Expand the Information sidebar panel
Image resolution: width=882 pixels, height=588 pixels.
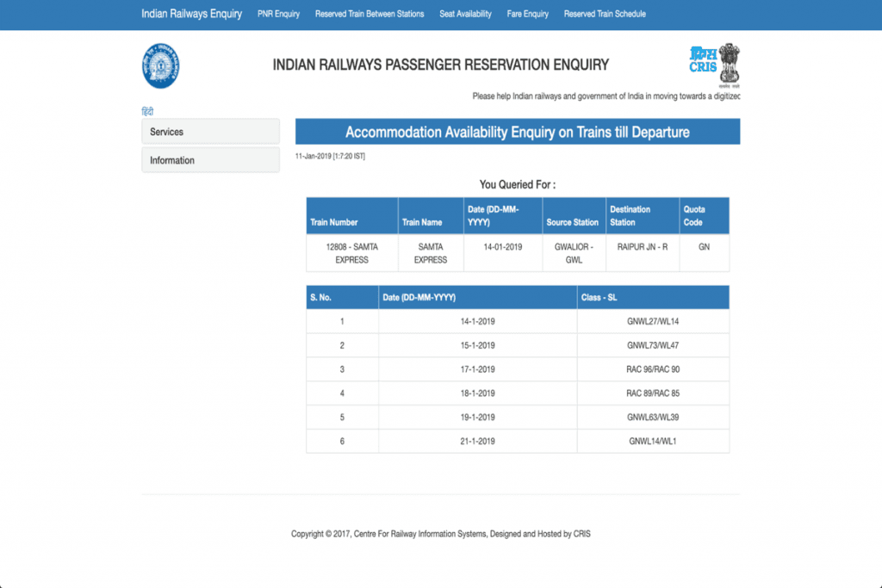pos(210,160)
